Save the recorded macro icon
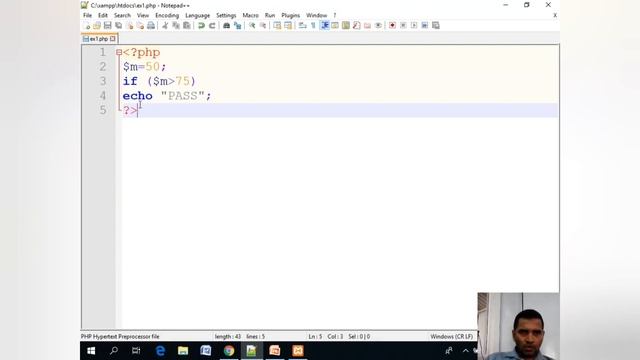The image size is (640, 360). pos(436,26)
